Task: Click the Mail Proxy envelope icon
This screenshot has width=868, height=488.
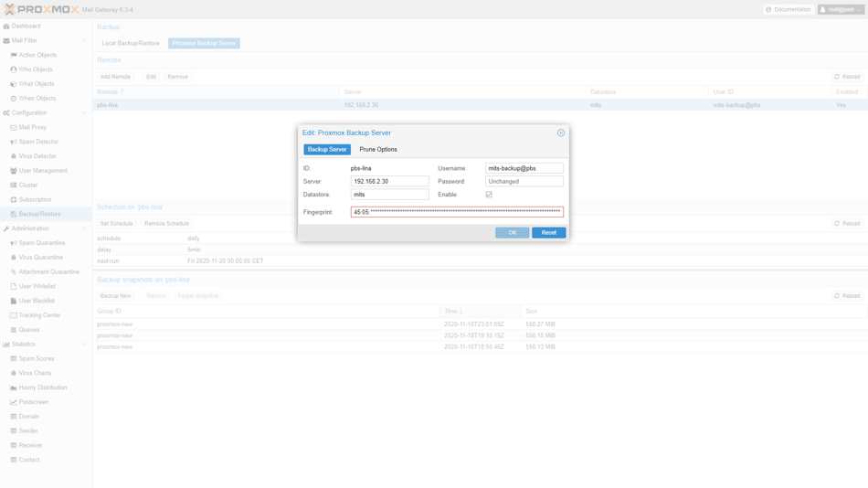Action: pyautogui.click(x=14, y=127)
